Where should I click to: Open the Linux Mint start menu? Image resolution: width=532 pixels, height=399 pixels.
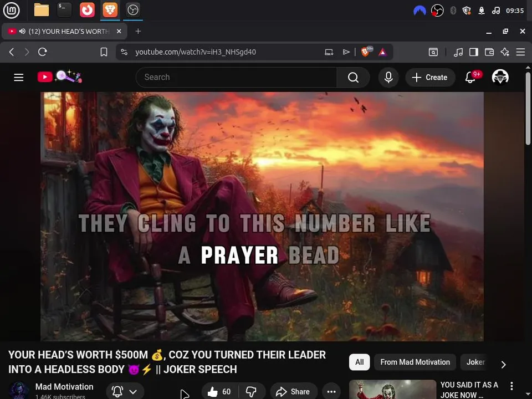click(x=11, y=10)
